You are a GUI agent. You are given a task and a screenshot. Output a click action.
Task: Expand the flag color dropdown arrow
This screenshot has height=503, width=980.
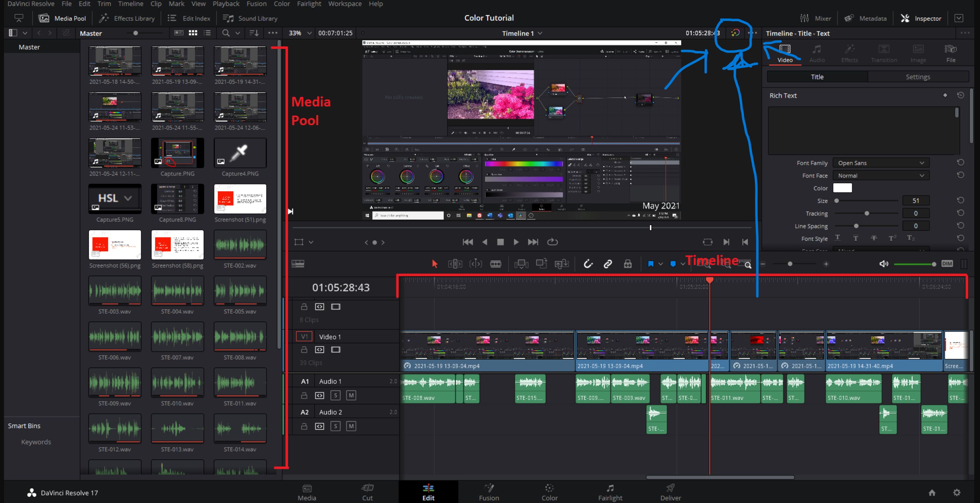coord(660,264)
